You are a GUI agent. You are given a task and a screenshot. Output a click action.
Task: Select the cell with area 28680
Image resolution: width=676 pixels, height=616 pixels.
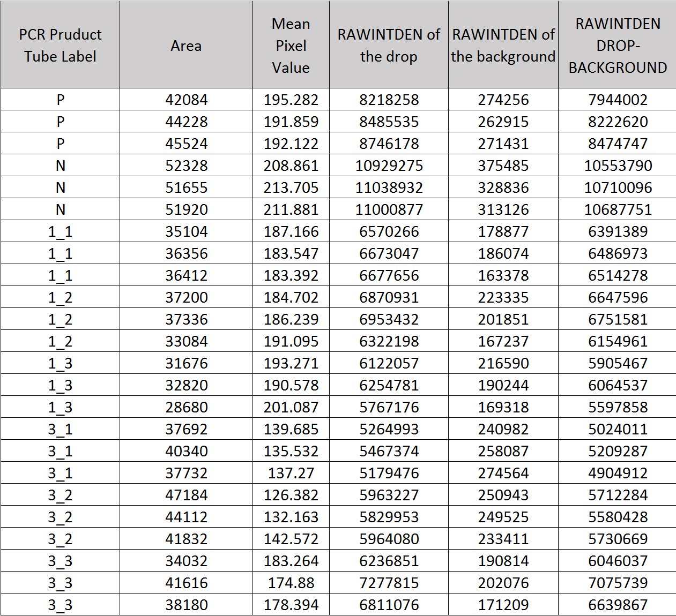(x=186, y=407)
